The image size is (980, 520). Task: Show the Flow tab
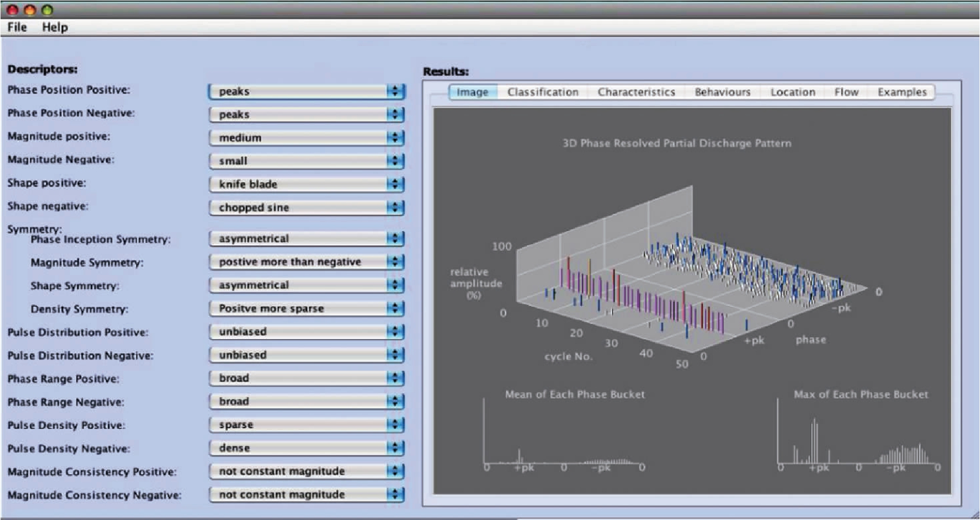pyautogui.click(x=846, y=92)
